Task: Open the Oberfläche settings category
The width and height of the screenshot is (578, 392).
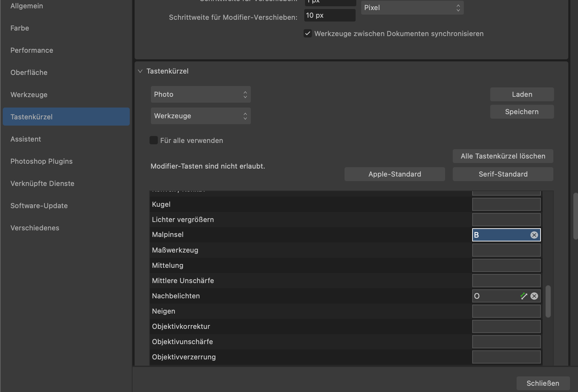Action: (66, 73)
